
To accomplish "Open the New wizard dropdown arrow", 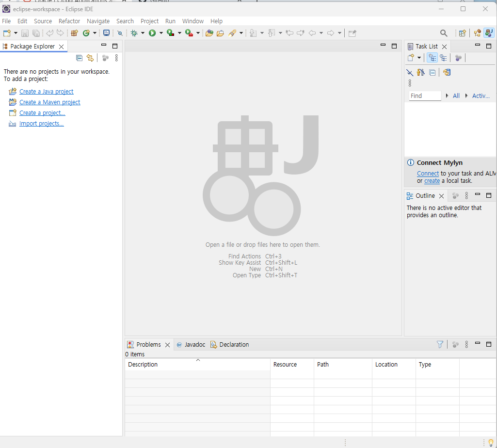I will [16, 33].
